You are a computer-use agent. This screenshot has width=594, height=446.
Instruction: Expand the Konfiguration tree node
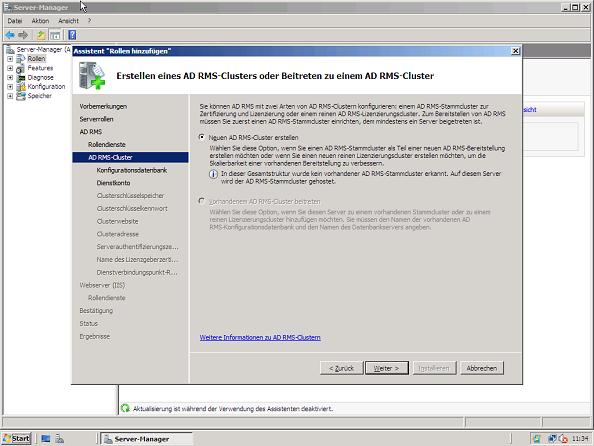click(10, 87)
